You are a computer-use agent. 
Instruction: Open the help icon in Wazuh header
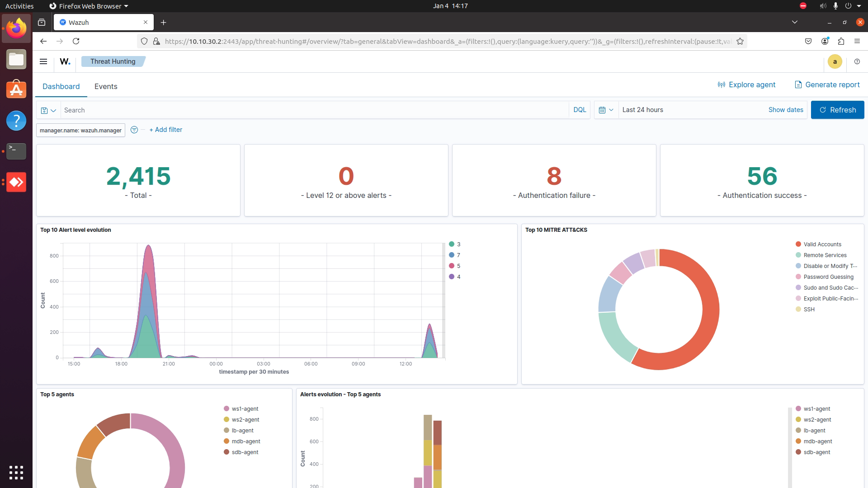[x=857, y=61]
